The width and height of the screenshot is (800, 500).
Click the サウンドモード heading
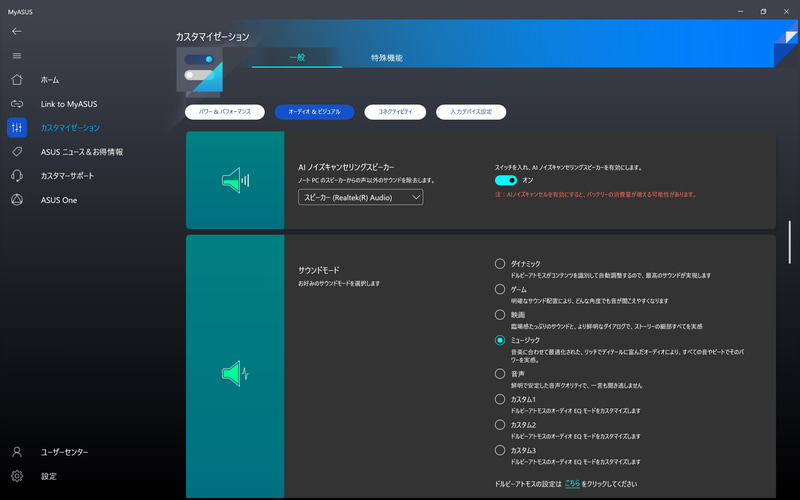318,270
